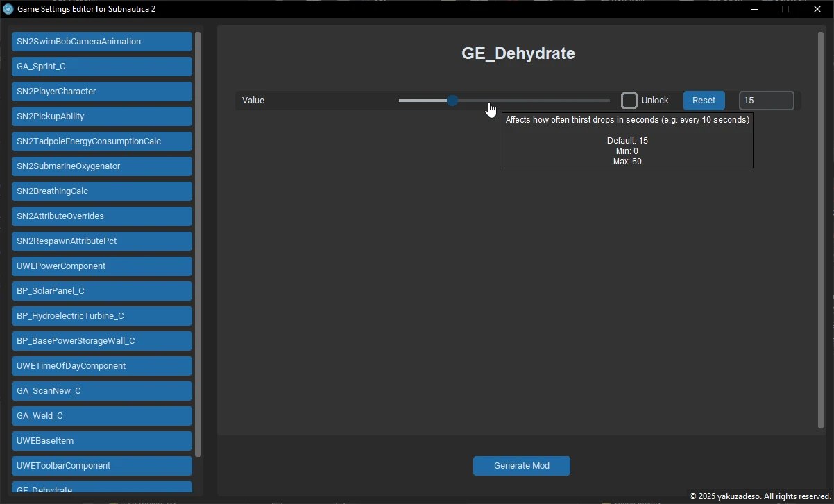Open SN2SwimBobCameraAnimation settings in sidebar

click(x=101, y=42)
